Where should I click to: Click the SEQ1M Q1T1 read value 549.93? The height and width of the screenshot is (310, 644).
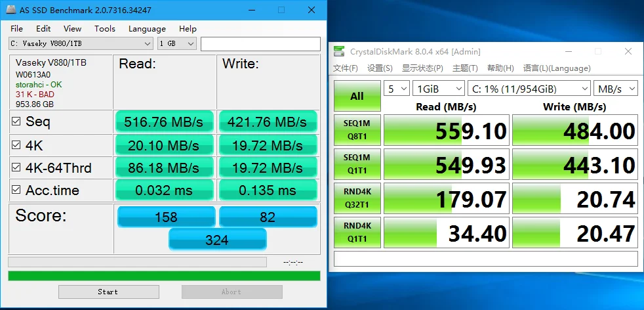pos(447,164)
